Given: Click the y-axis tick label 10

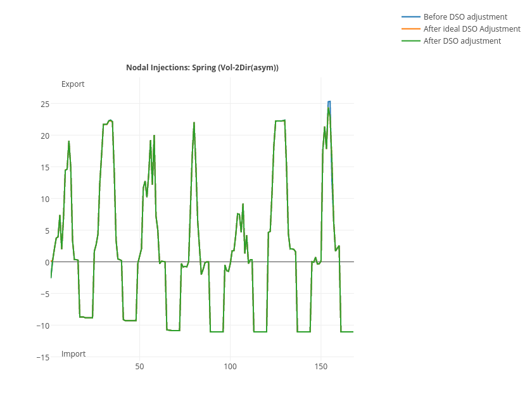Looking at the screenshot, I should point(44,199).
